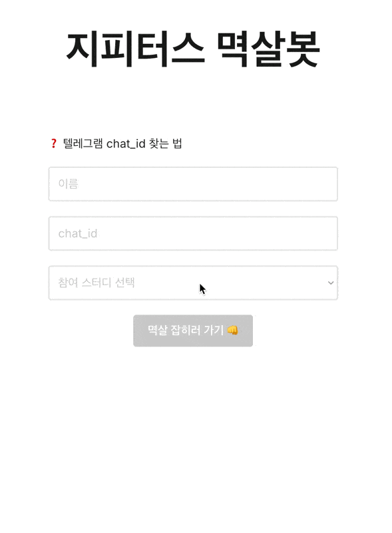Select the name text box placeholder 이름

pyautogui.click(x=69, y=184)
